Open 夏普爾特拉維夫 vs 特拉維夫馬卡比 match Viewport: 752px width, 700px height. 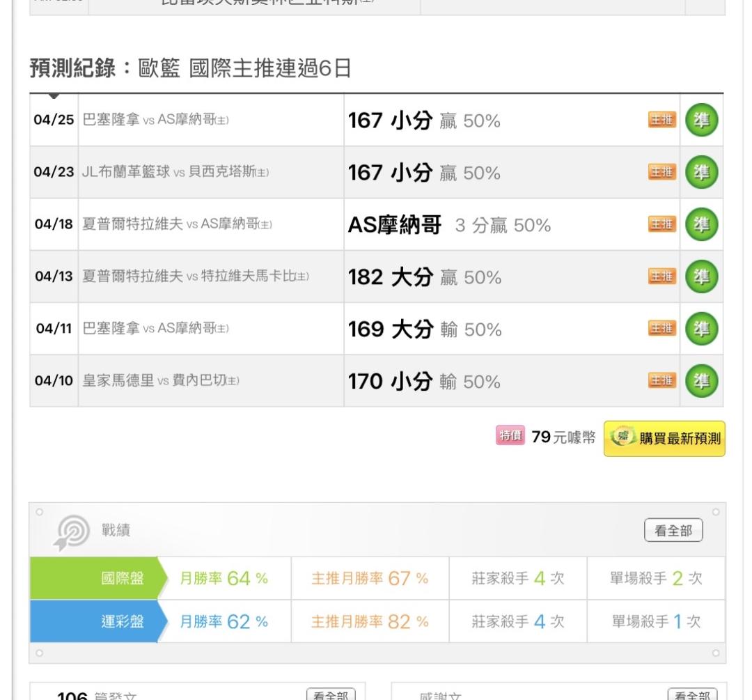[196, 277]
